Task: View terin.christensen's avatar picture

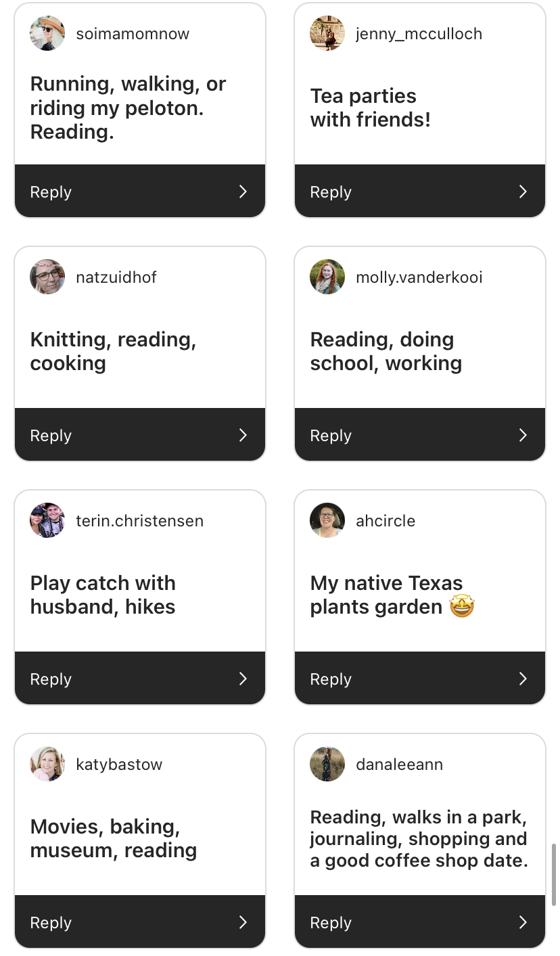Action: point(47,520)
